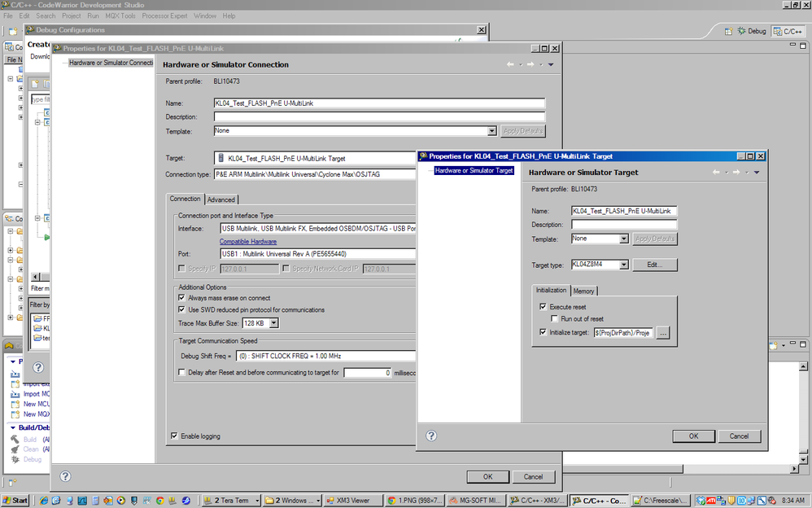
Task: Switch to the Debug perspective
Action: tap(752, 31)
